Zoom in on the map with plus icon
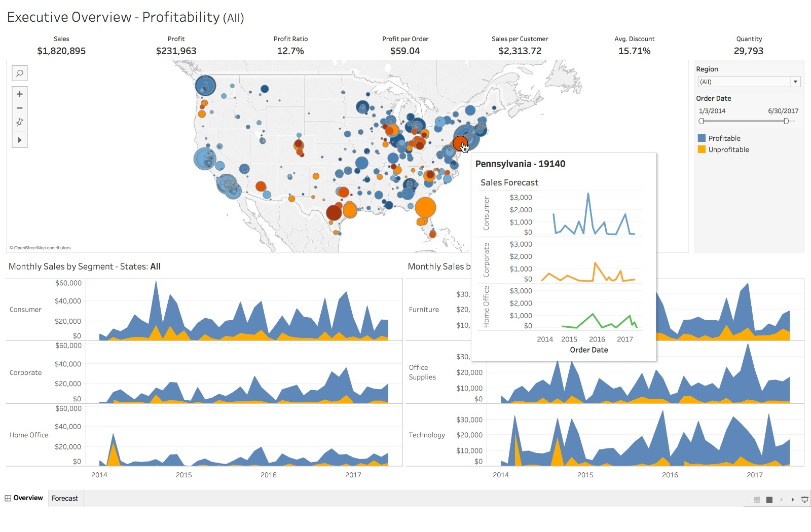The width and height of the screenshot is (811, 532). (19, 94)
